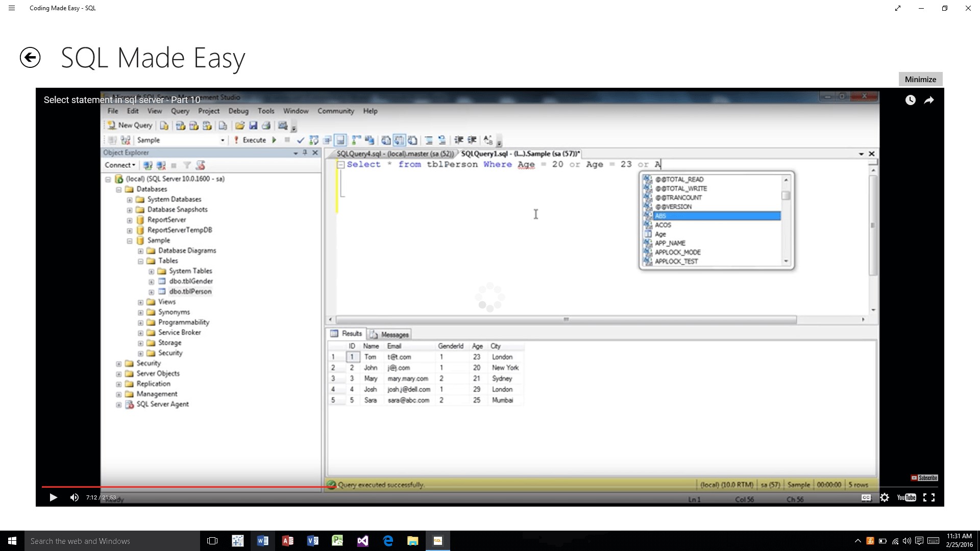Click the YouTube logo in the player
This screenshot has height=551, width=980.
pyautogui.click(x=906, y=497)
